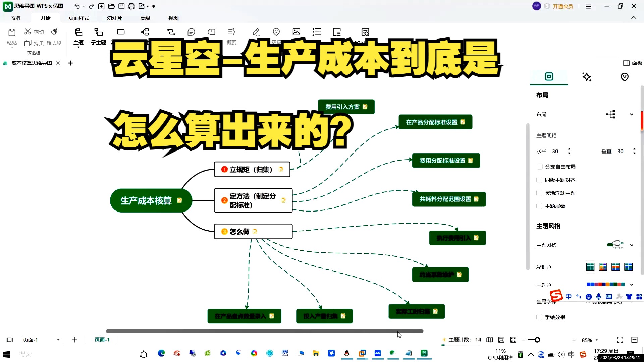Insert an image into the mind map

[296, 32]
